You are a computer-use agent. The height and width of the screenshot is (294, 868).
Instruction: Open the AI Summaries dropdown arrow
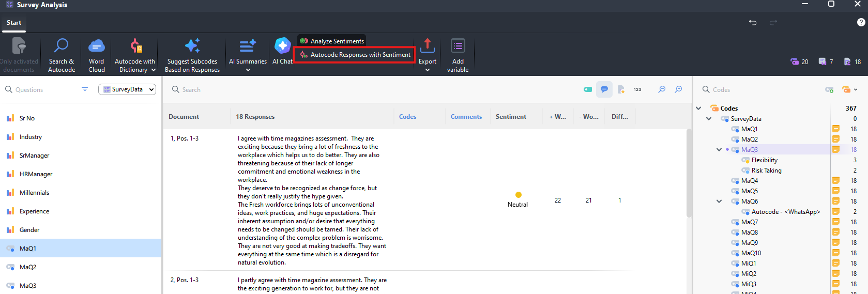[248, 70]
